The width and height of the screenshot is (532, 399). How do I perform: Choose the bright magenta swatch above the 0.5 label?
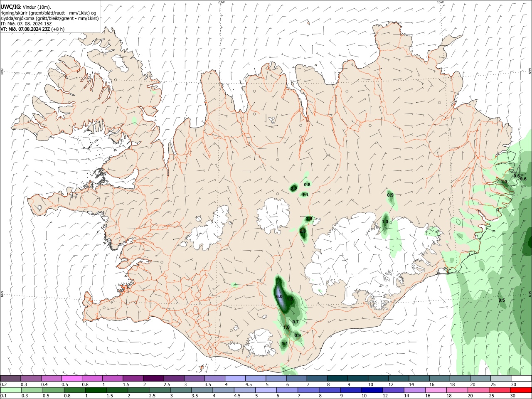(71, 378)
